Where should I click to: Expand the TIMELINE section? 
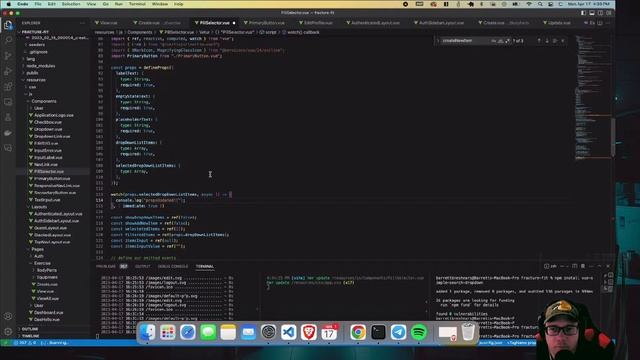[31, 336]
